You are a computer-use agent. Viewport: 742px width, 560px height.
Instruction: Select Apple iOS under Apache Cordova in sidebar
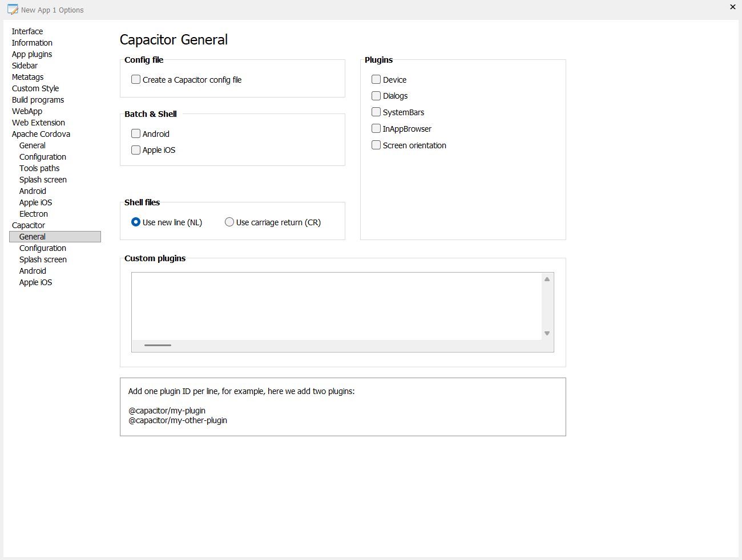(35, 202)
